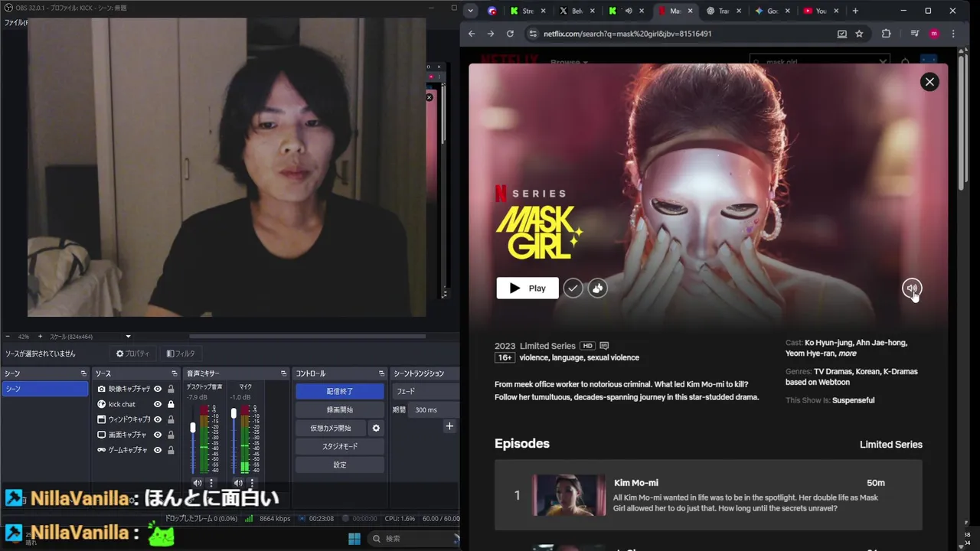Unmute the Netflix trailer audio

click(911, 289)
